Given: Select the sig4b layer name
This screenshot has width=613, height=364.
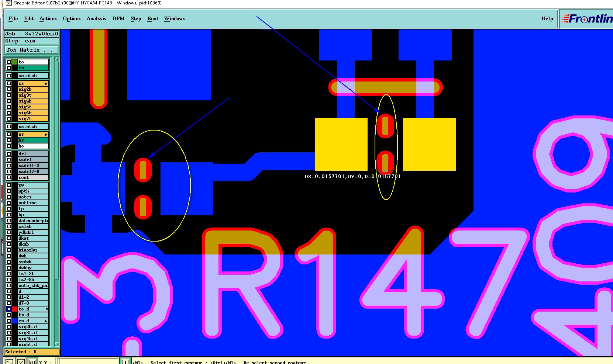Looking at the screenshot, I should pyautogui.click(x=33, y=101).
